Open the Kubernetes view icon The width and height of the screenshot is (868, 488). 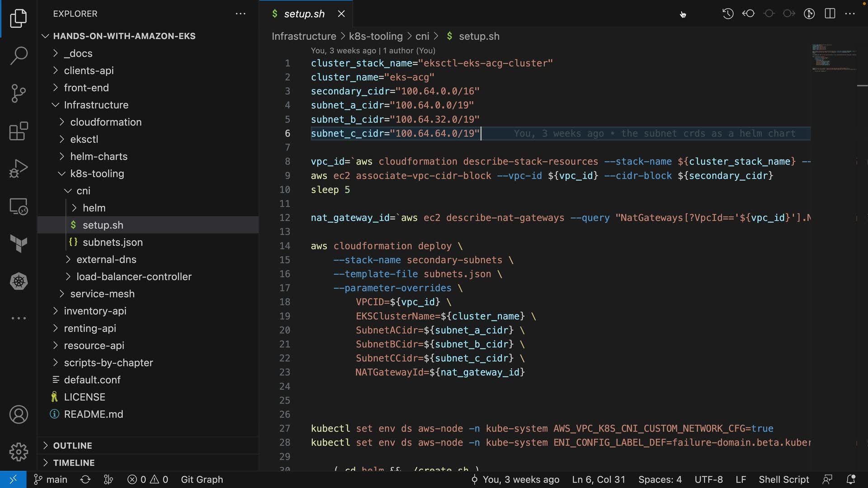click(19, 282)
